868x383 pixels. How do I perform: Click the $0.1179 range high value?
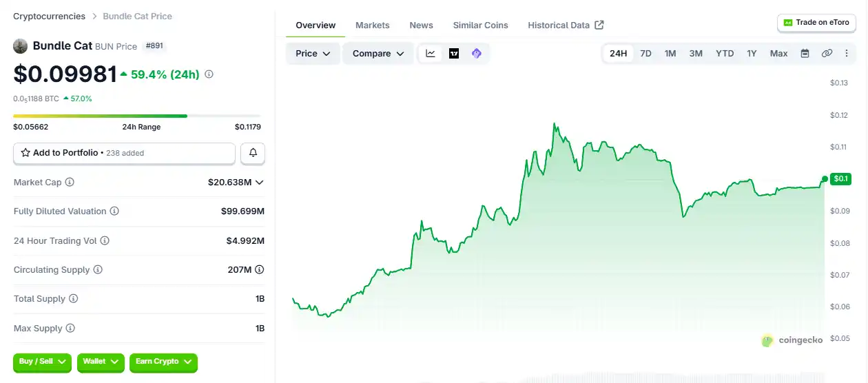tap(248, 127)
